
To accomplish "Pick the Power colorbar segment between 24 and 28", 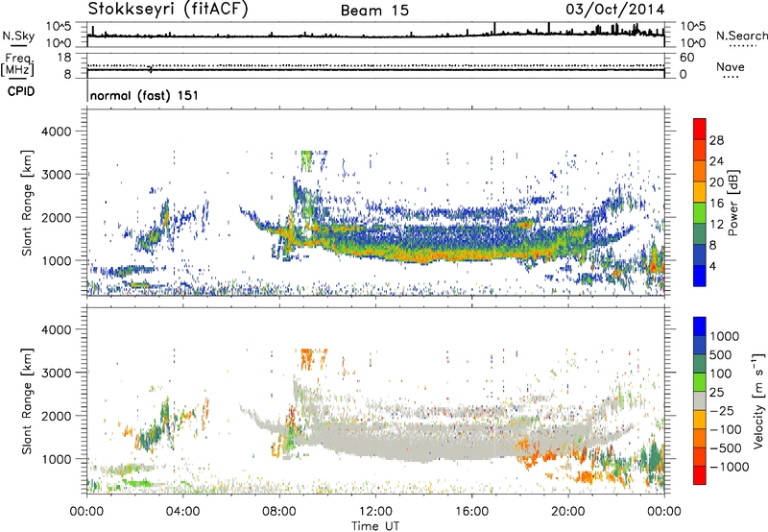I will point(700,151).
